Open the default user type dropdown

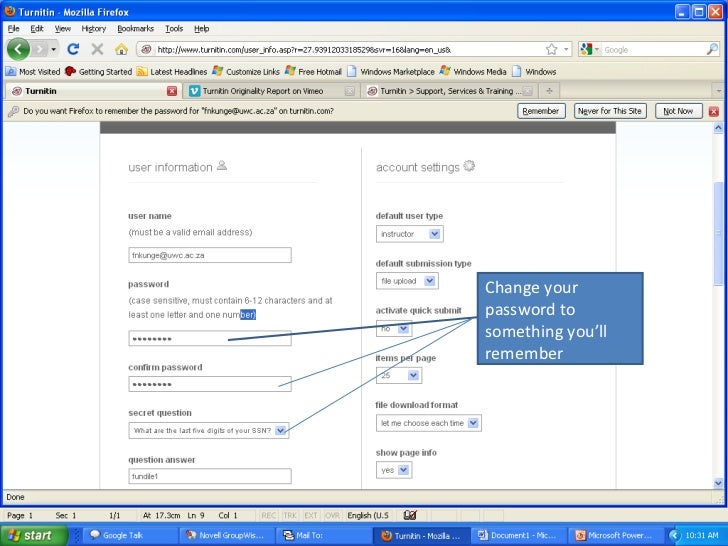410,234
